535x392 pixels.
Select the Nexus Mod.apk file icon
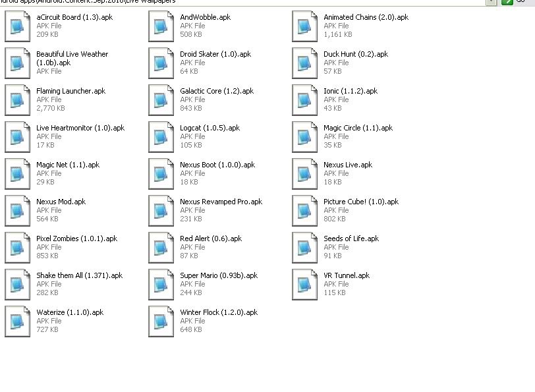(17, 211)
